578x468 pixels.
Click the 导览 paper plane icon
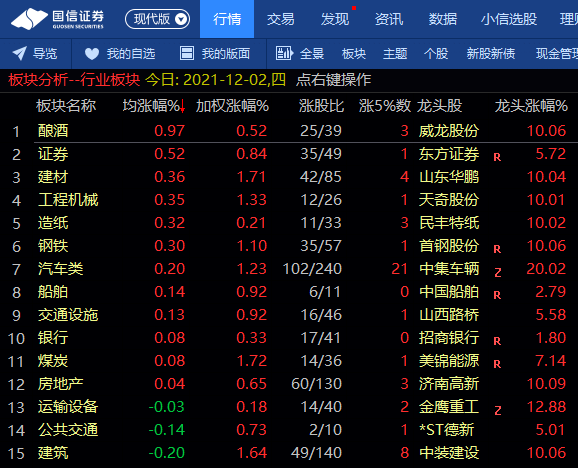[19, 53]
